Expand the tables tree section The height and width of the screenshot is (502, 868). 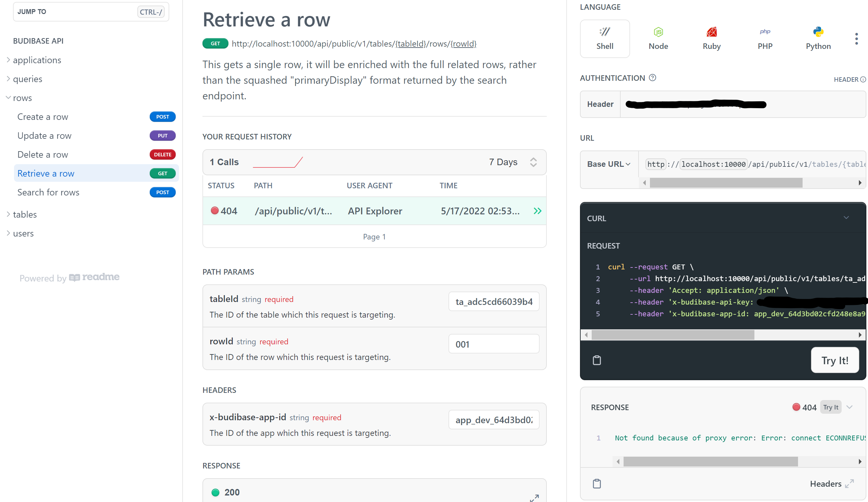(8, 214)
